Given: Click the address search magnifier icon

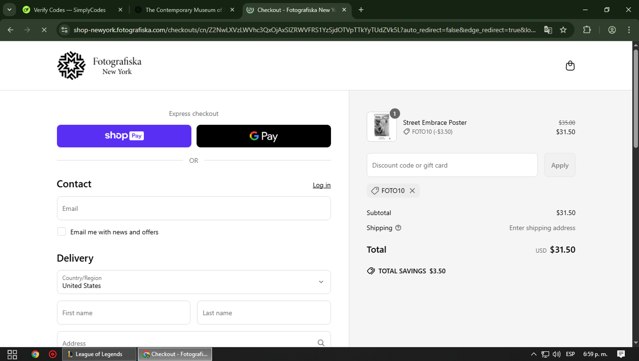Looking at the screenshot, I should pos(321,343).
